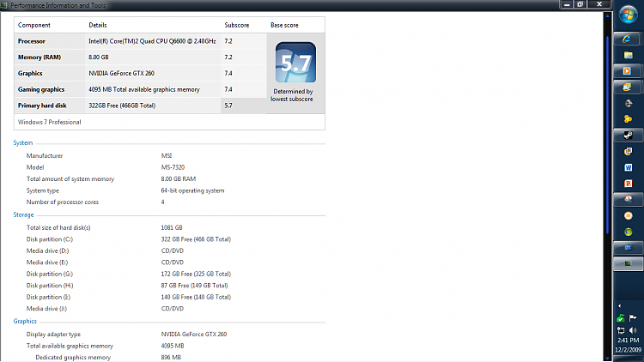The height and width of the screenshot is (362, 644).
Task: Click the Storage section heading
Action: coord(23,214)
